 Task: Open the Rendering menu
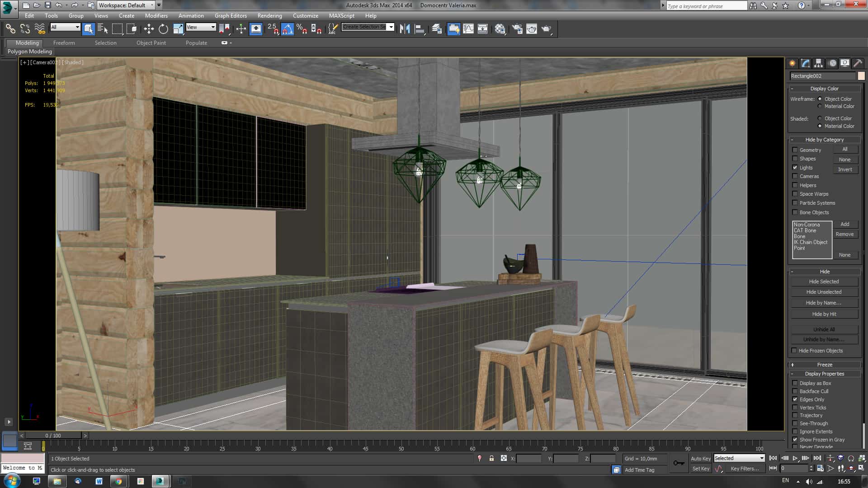pyautogui.click(x=269, y=15)
